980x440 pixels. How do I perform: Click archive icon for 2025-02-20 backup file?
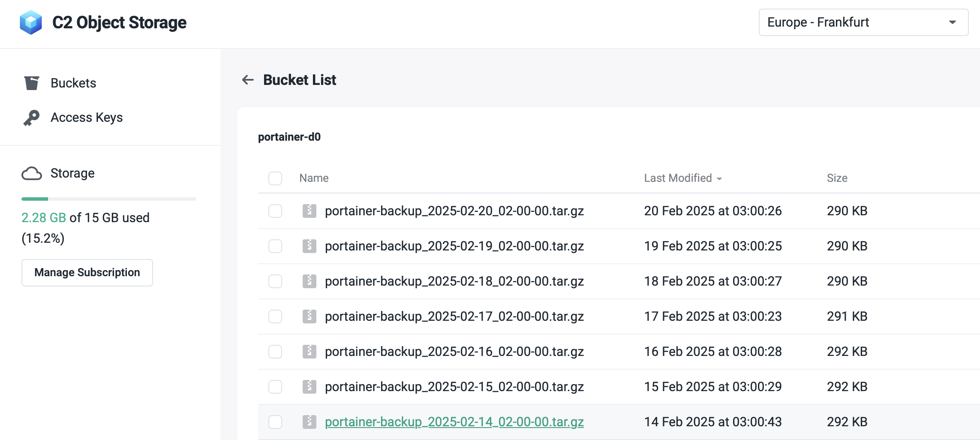pyautogui.click(x=310, y=211)
